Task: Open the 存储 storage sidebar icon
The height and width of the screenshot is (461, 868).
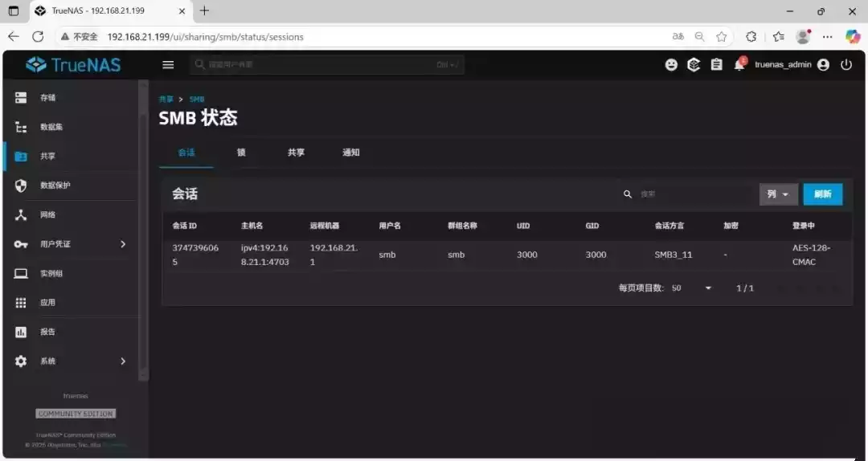Action: pos(20,97)
